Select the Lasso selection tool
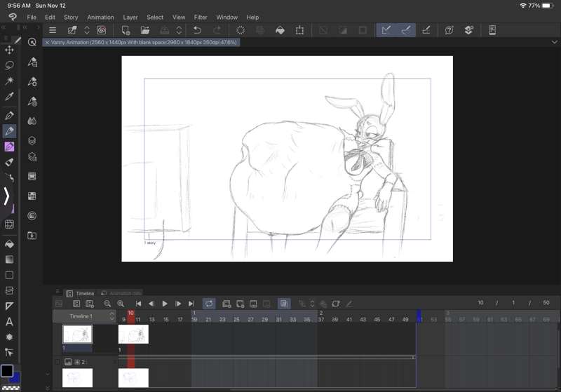 (x=10, y=65)
